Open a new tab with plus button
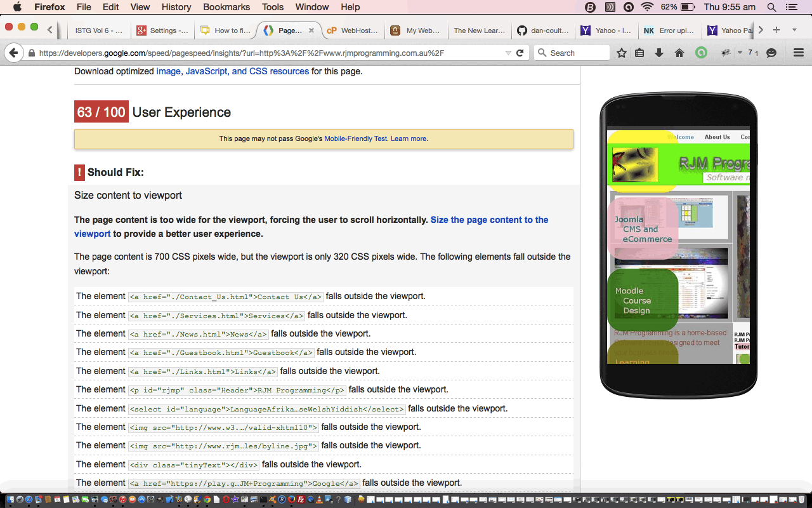The image size is (812, 508). point(776,30)
